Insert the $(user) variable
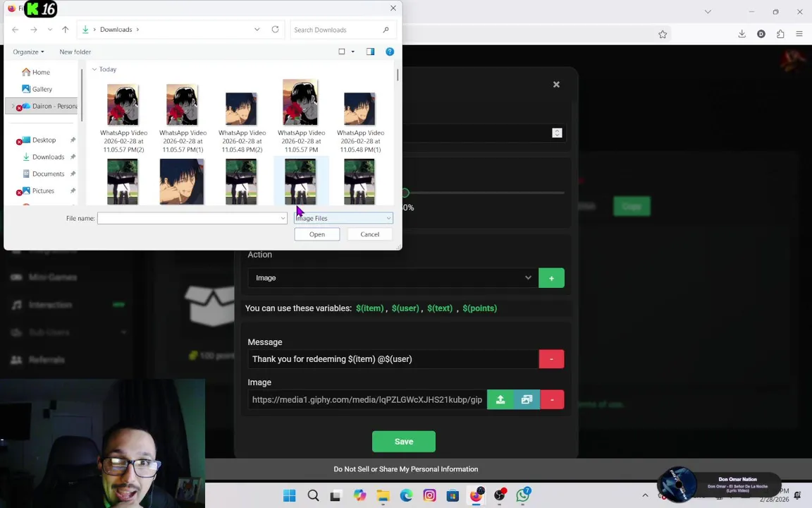Image resolution: width=812 pixels, height=508 pixels. tap(405, 308)
